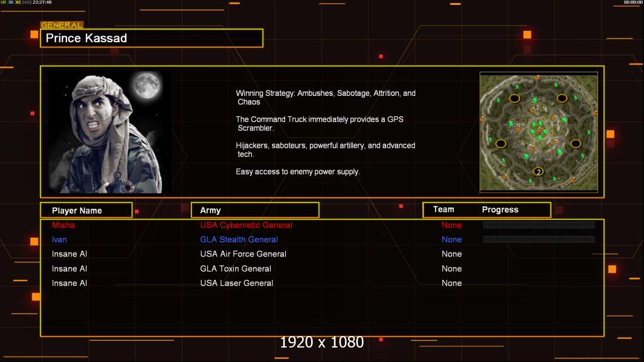Click the GENERAL label tag
Screen dimensions: 644x362
coord(62,25)
